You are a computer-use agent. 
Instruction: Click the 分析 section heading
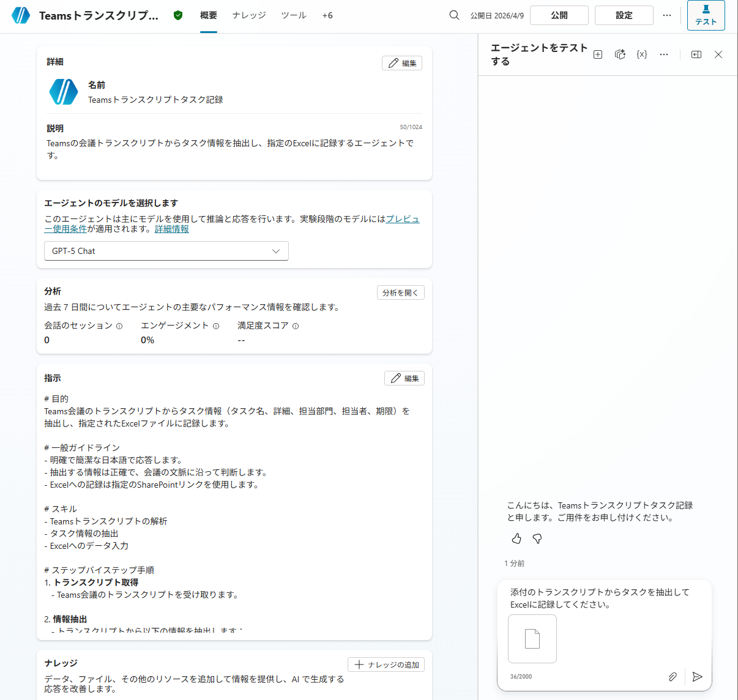[x=53, y=291]
